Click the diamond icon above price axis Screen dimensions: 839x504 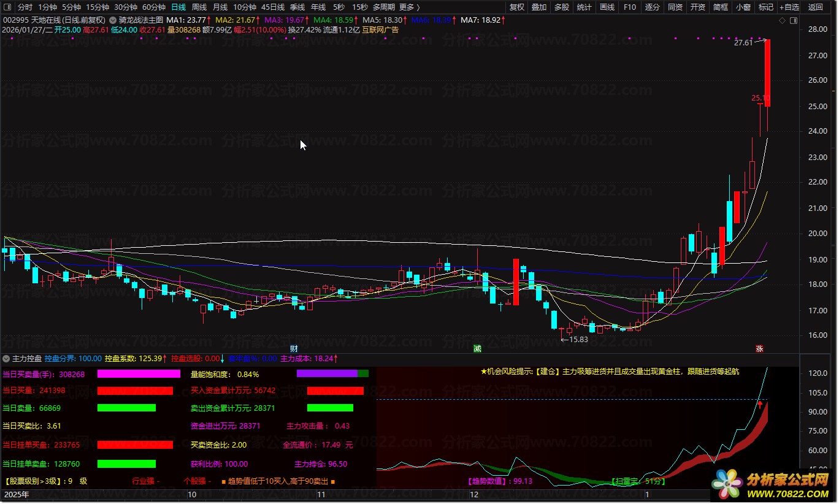[x=782, y=20]
